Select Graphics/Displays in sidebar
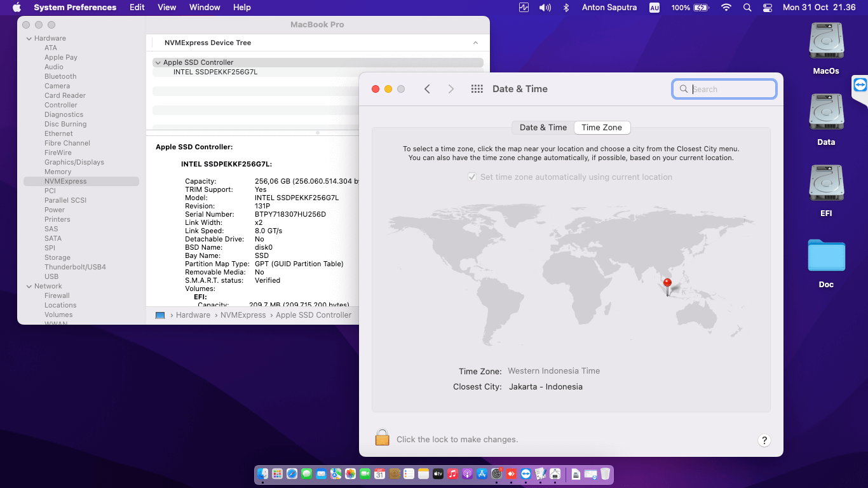This screenshot has height=488, width=868. 74,163
